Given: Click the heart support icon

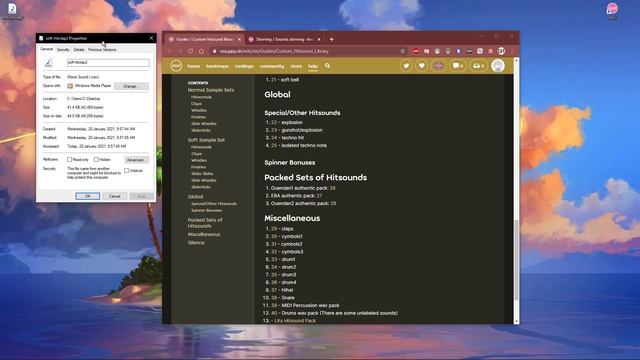Looking at the screenshot, I should point(422,66).
